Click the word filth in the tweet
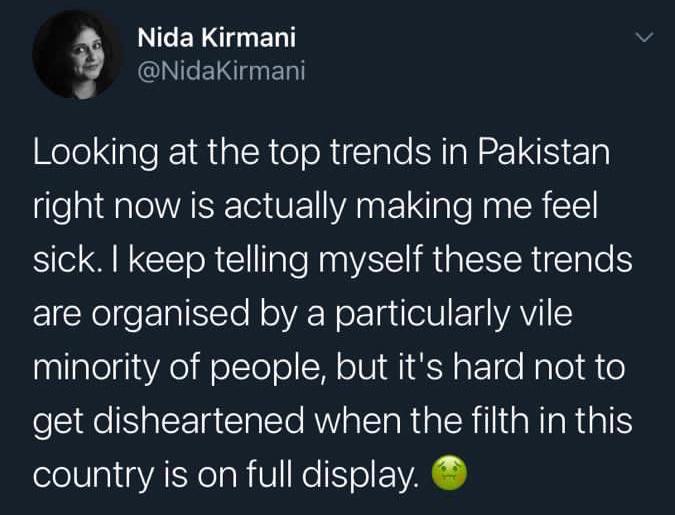This screenshot has width=675, height=515. click(x=500, y=420)
